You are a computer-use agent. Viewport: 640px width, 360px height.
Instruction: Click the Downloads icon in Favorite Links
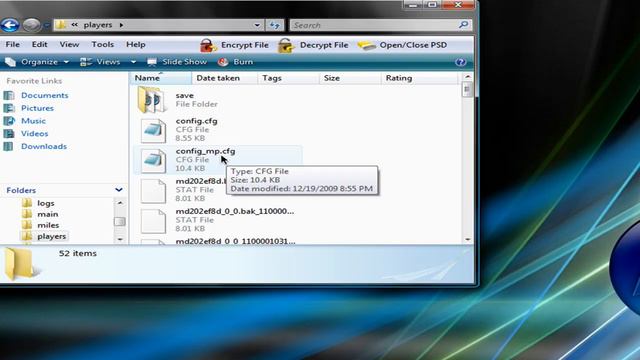pyautogui.click(x=9, y=147)
